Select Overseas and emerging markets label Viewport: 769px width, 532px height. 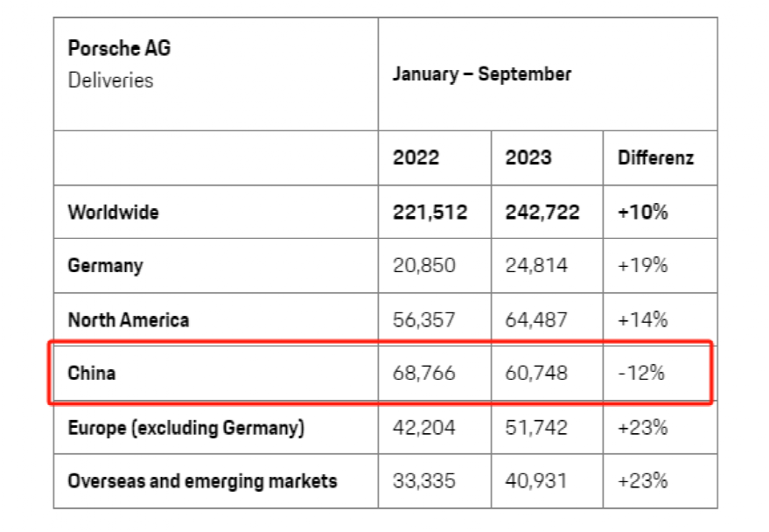click(203, 481)
